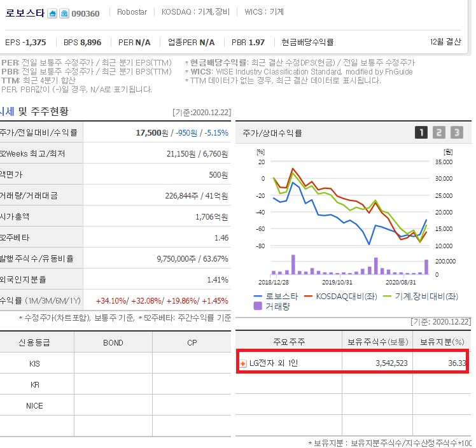Click the 12월 결산 text
This screenshot has width=476, height=448.
[x=445, y=41]
